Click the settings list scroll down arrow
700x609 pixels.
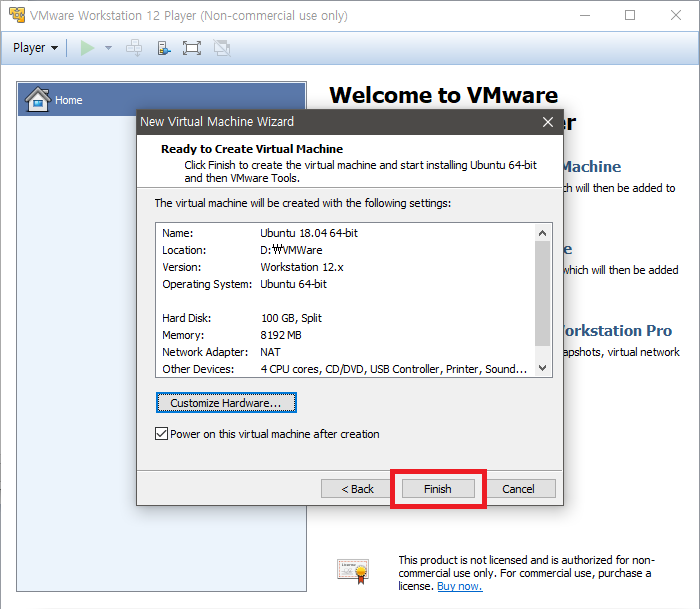(x=542, y=368)
